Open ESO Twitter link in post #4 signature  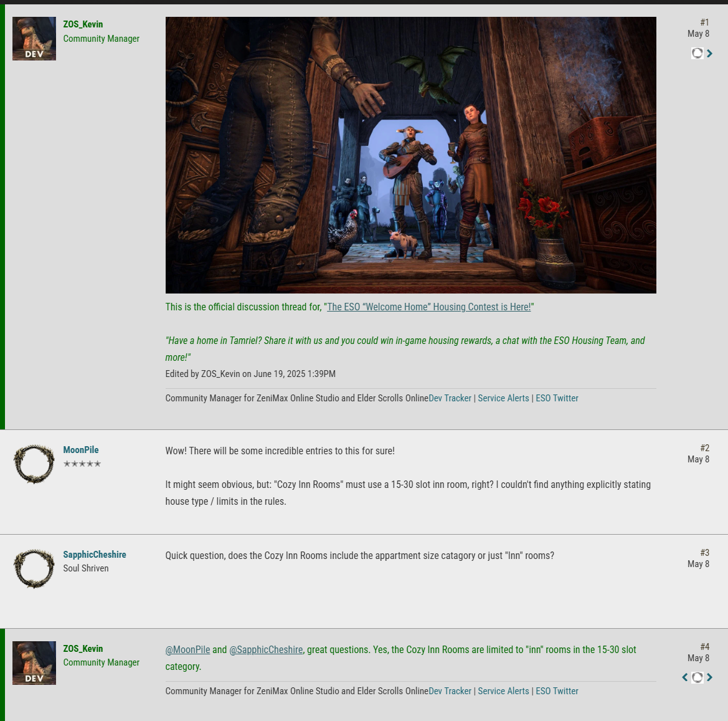[557, 691]
